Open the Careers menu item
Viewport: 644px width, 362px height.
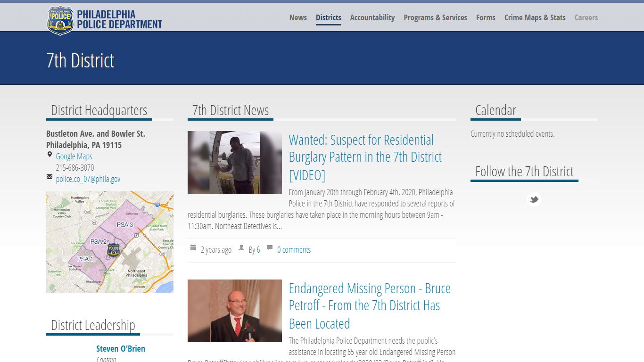pos(586,17)
